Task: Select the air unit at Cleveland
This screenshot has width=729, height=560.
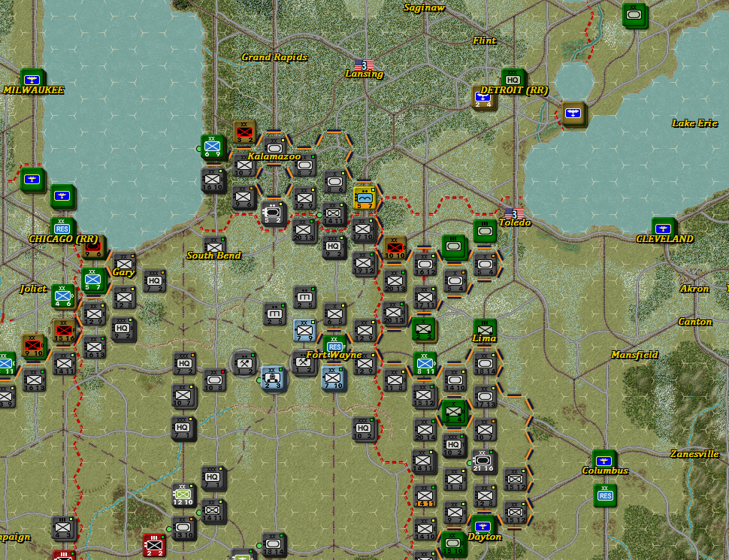Action: [x=664, y=229]
